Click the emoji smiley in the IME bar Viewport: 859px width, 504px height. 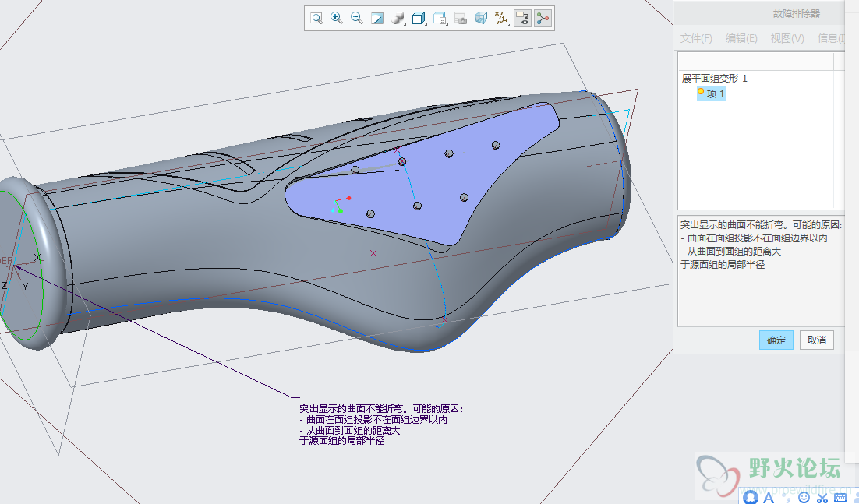tap(804, 496)
